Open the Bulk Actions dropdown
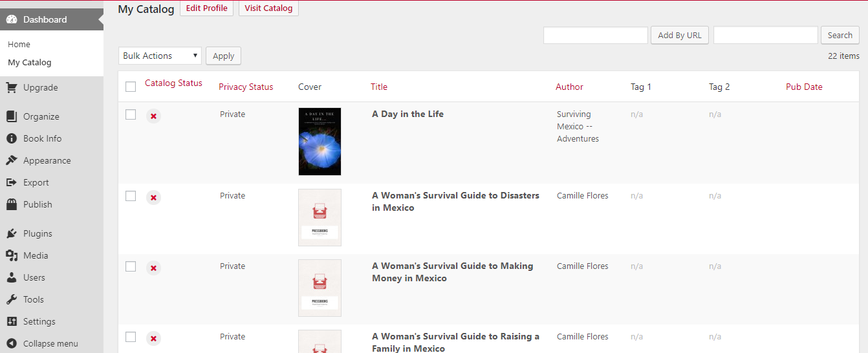868x353 pixels. click(x=160, y=56)
